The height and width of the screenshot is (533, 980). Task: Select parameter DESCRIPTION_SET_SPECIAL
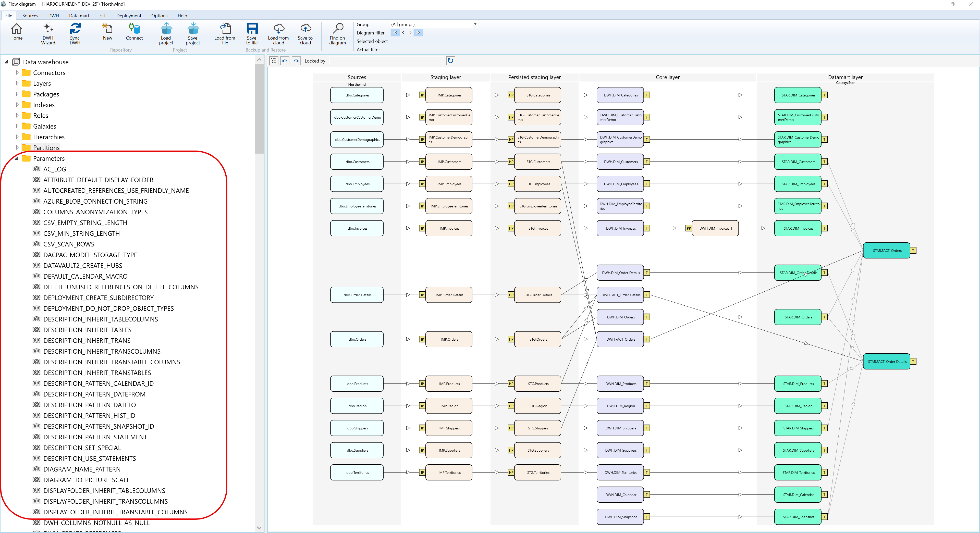pyautogui.click(x=82, y=448)
